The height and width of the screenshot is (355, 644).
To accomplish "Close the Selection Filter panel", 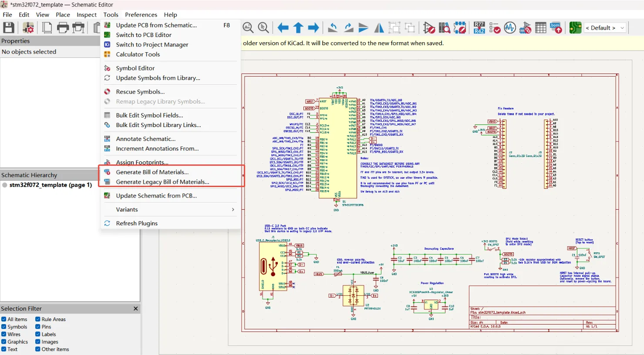I will (135, 308).
